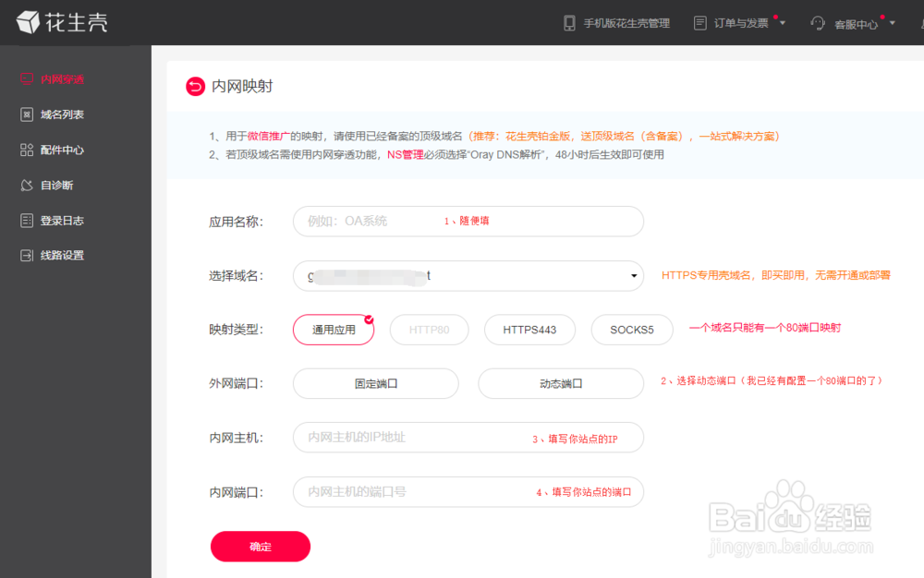924x578 pixels.
Task: Click the 域名列表 sidebar icon
Action: tap(27, 114)
